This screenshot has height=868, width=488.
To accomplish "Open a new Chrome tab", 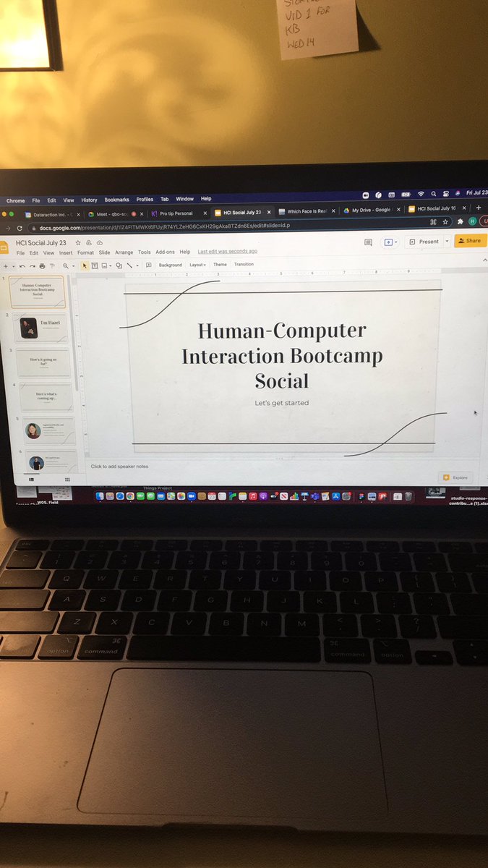I will point(478,208).
